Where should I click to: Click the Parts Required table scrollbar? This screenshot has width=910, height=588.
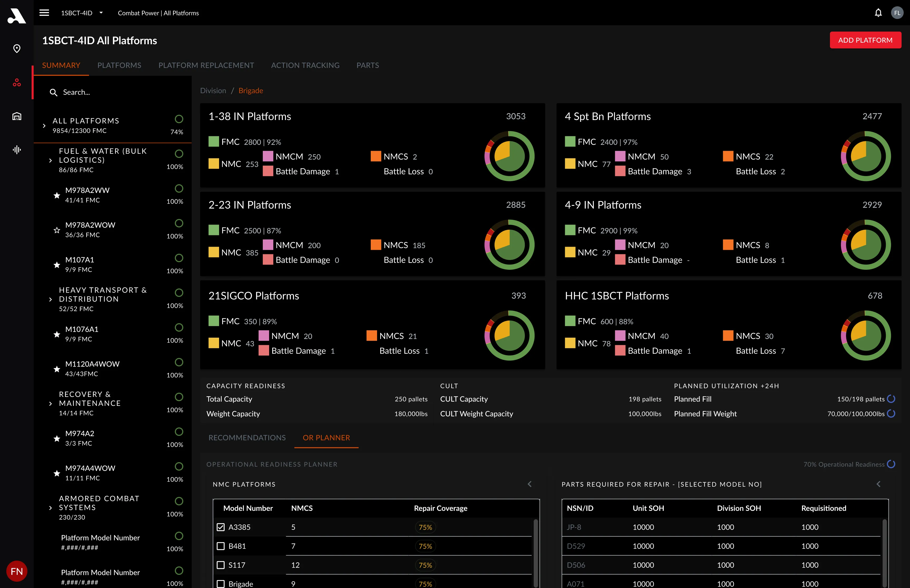tap(884, 553)
